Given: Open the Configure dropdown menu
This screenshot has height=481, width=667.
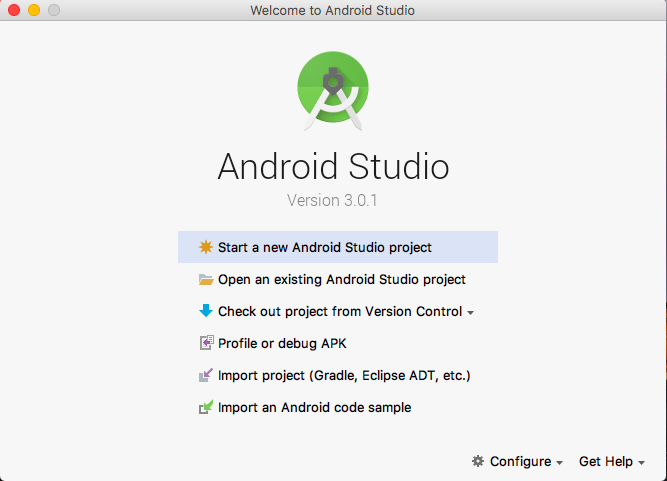Looking at the screenshot, I should click(517, 461).
